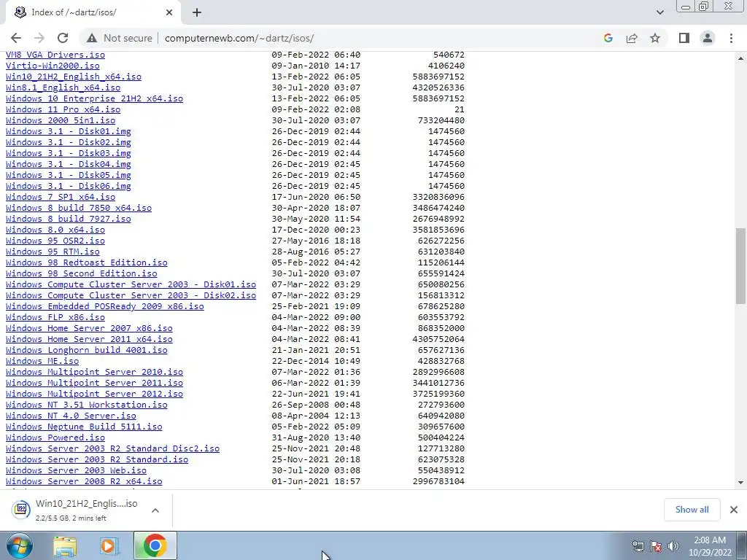Open download options chevron for Win10 iso

[155, 510]
